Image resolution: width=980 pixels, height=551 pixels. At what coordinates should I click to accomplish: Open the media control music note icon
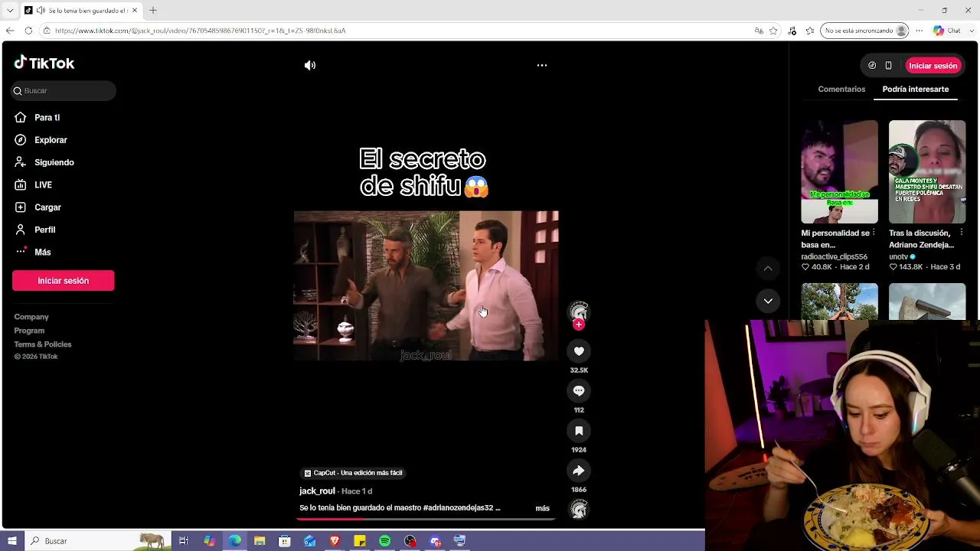[792, 31]
